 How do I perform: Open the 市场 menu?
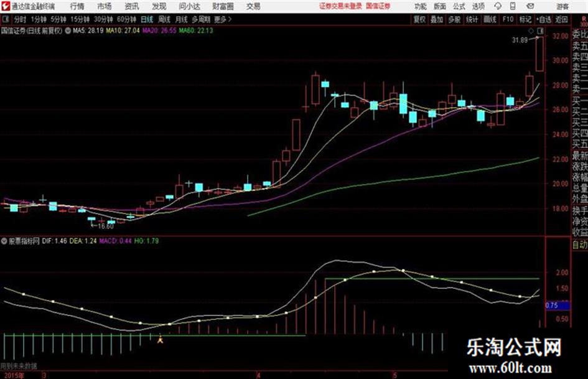[x=105, y=6]
